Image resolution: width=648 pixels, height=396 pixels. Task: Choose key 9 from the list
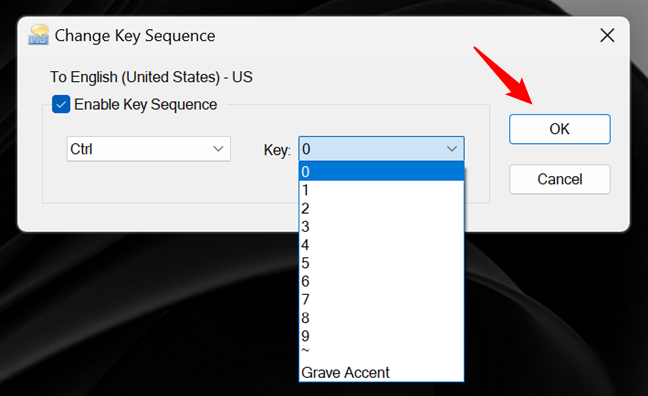(x=381, y=336)
